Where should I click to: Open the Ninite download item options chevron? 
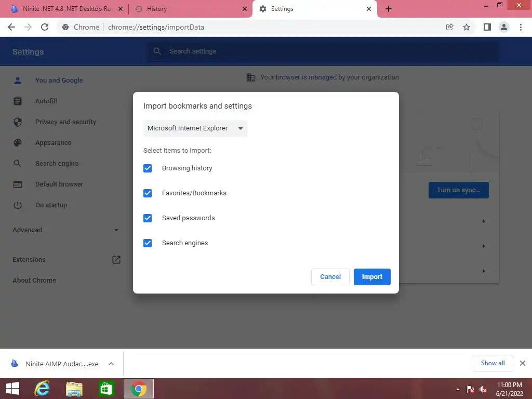coord(111,364)
